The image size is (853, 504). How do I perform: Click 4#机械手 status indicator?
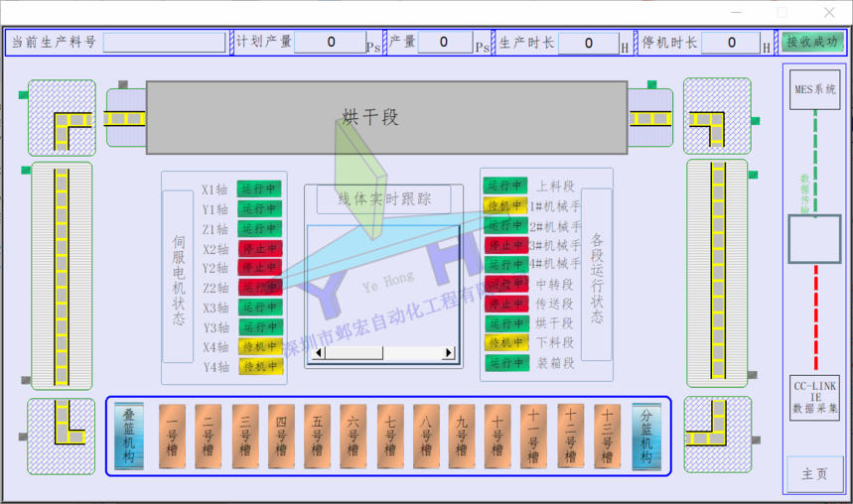coord(506,264)
